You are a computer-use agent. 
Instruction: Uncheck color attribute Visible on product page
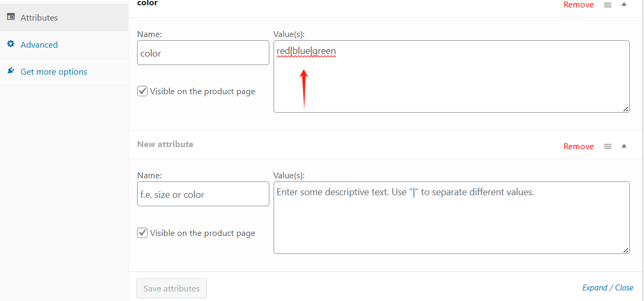(x=142, y=91)
